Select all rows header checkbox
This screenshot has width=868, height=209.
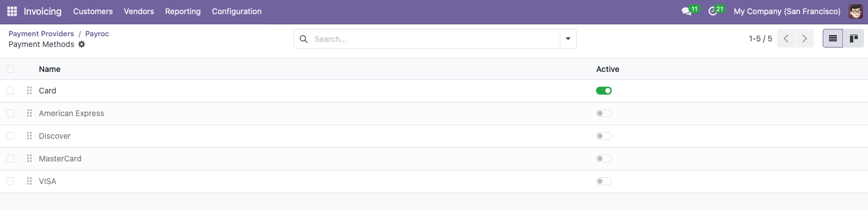pyautogui.click(x=10, y=69)
